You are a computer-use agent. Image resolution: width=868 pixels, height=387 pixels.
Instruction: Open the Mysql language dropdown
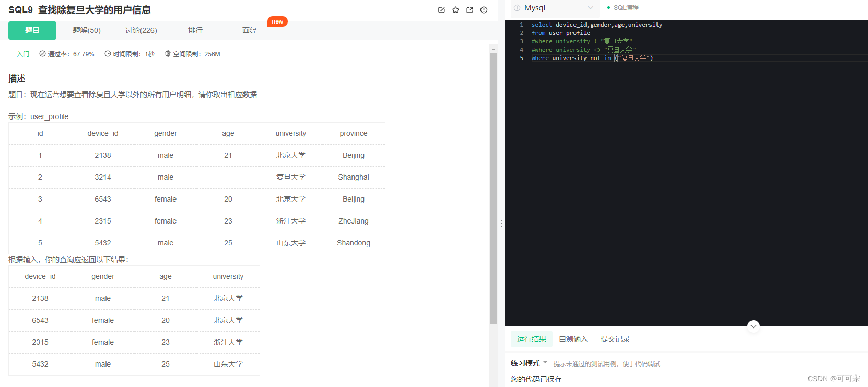coord(554,8)
